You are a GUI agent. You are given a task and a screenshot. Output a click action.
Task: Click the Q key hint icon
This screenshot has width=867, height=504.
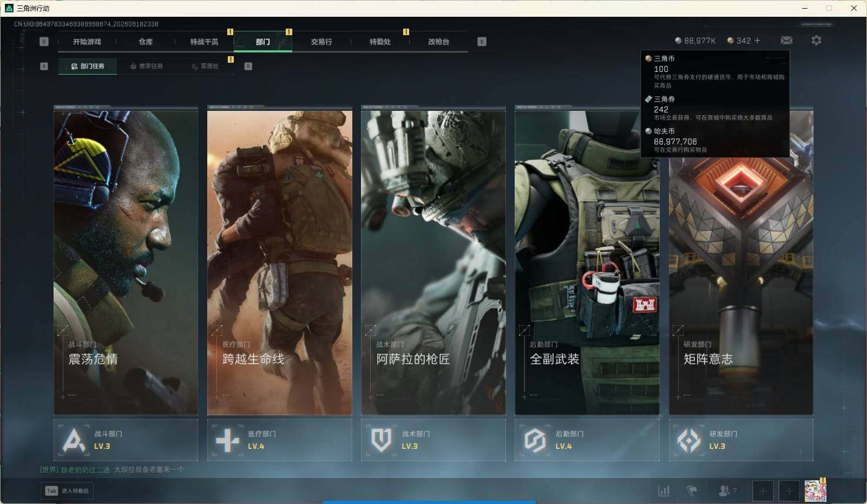click(x=44, y=42)
